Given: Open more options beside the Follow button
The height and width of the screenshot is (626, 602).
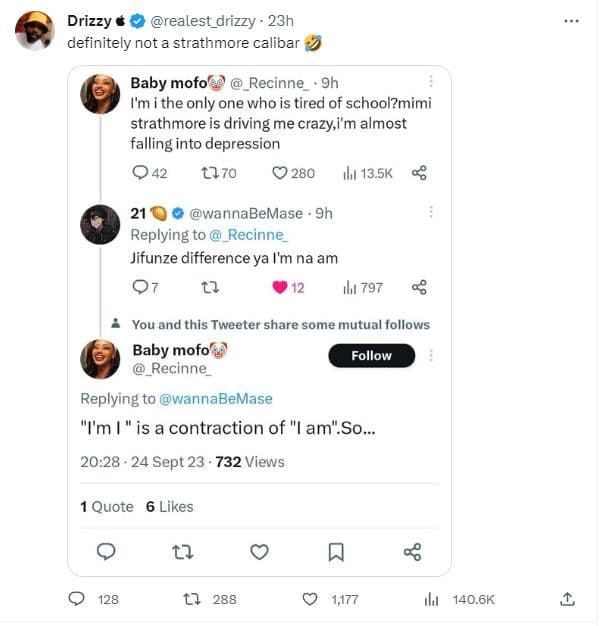Looking at the screenshot, I should coord(432,356).
